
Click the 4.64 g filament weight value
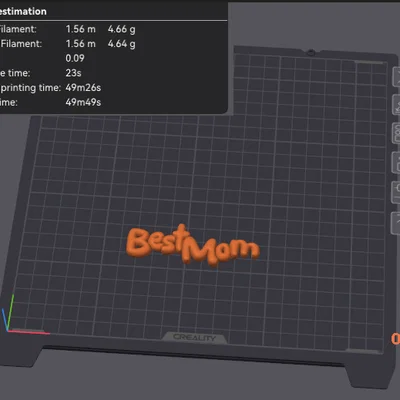(121, 44)
